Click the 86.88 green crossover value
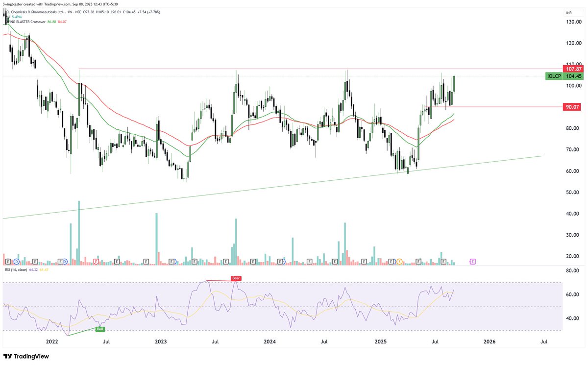This screenshot has height=365, width=588. tap(51, 22)
